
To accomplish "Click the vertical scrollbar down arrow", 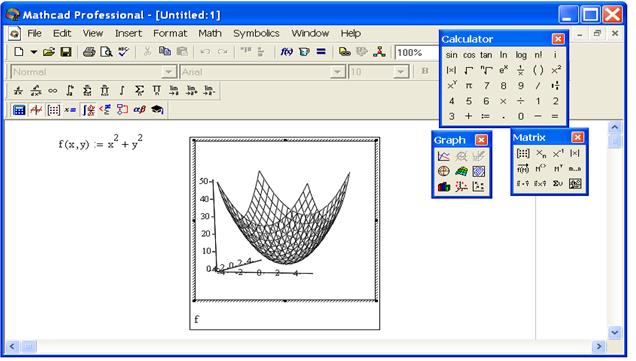I will (x=615, y=333).
